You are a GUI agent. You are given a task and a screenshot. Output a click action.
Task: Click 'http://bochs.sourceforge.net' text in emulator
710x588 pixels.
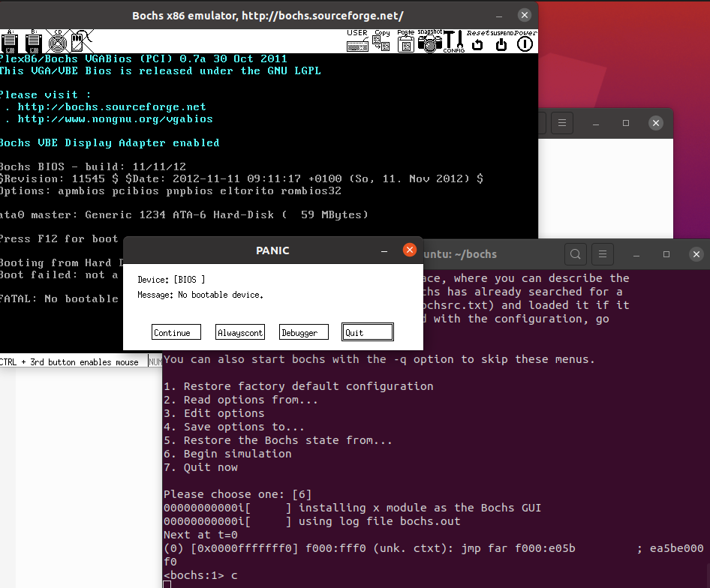pos(112,106)
